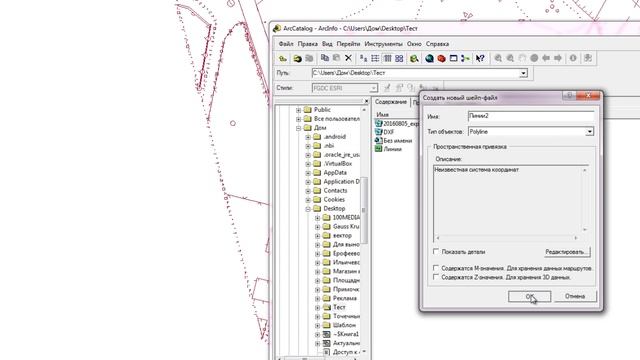Click the Full Extent globe tool

point(534,58)
